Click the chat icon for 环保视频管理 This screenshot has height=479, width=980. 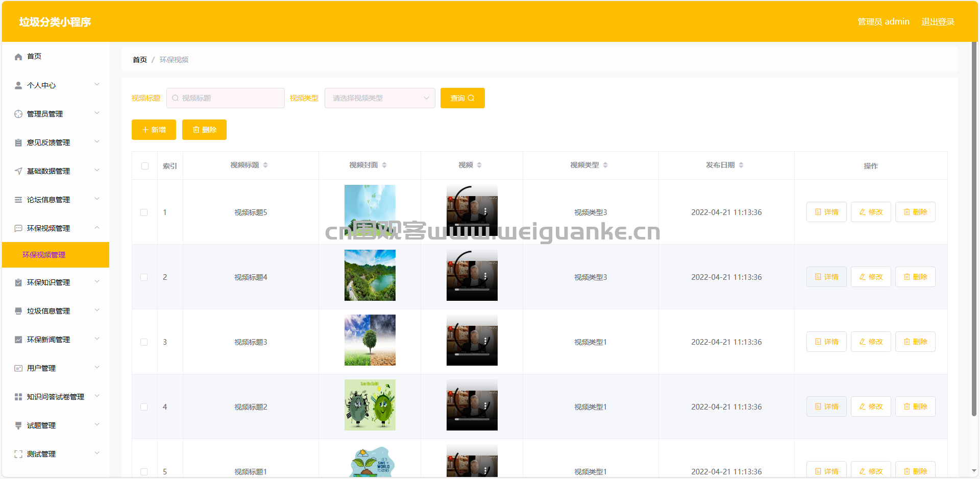click(18, 228)
